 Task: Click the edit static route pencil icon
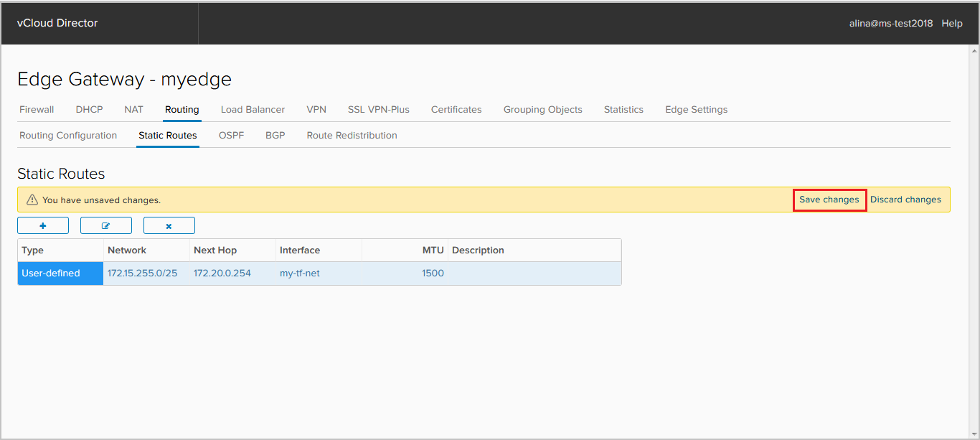pos(106,225)
